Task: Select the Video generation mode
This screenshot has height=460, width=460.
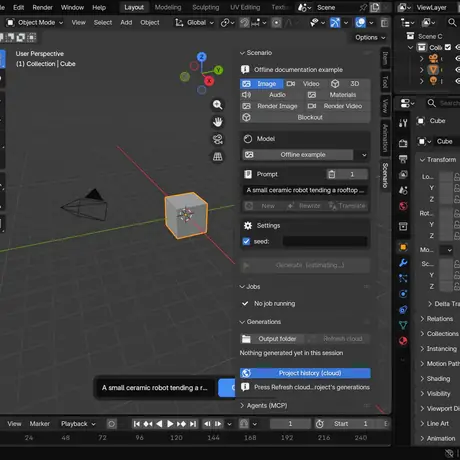Action: (x=305, y=84)
